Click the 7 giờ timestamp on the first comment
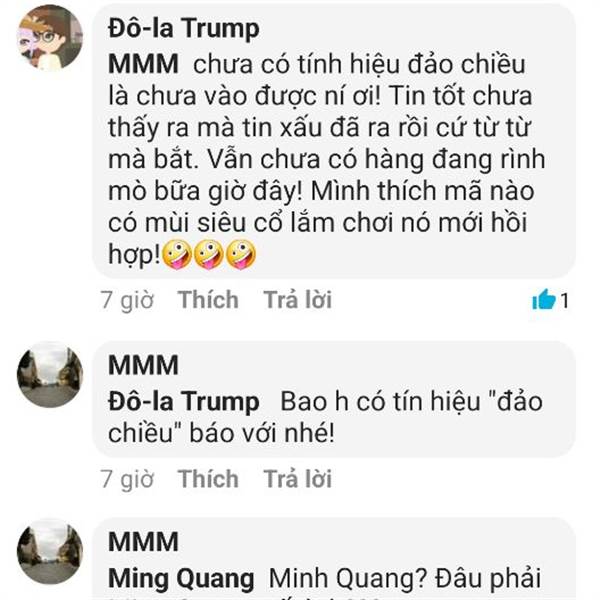The image size is (600, 600). [x=127, y=300]
